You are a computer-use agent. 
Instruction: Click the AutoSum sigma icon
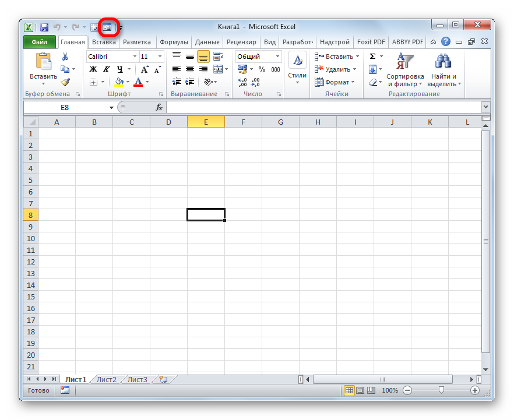(373, 57)
